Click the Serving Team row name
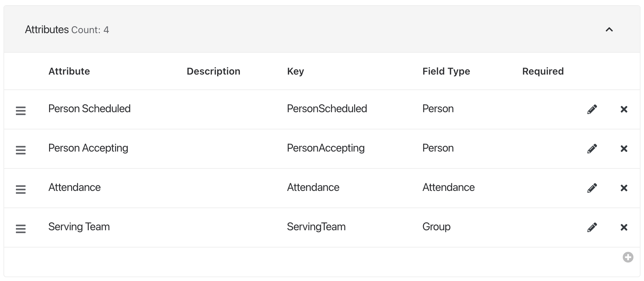The height and width of the screenshot is (281, 644). (79, 226)
